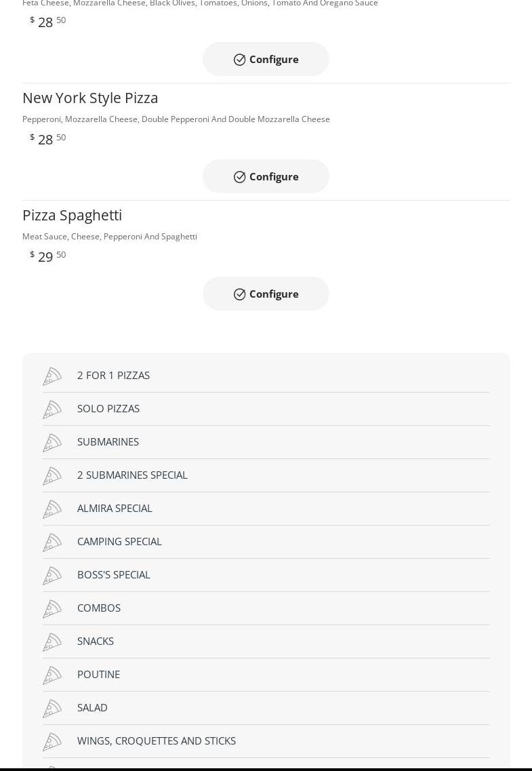Image resolution: width=532 pixels, height=771 pixels.
Task: Click the Pizza Spaghetti heading
Action: (72, 215)
